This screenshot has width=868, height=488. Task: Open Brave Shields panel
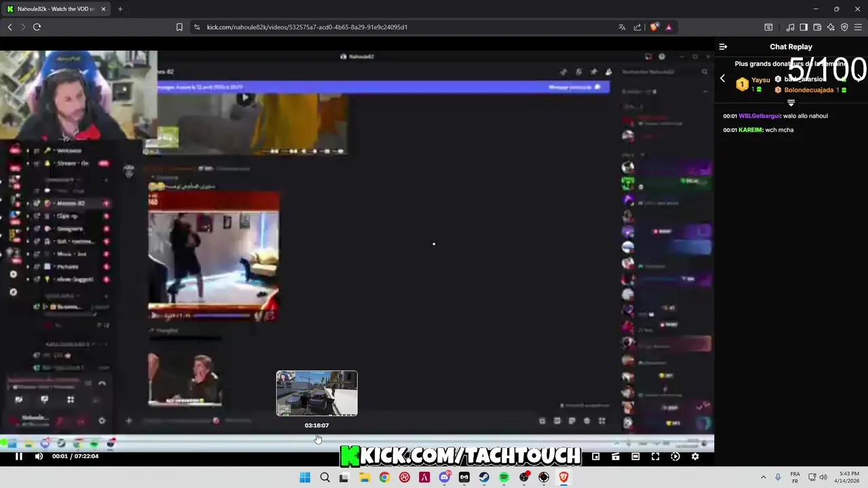[654, 27]
